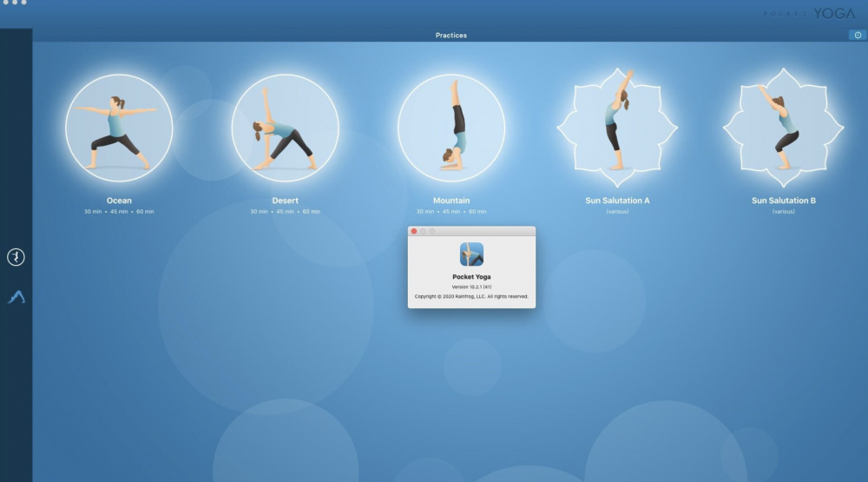The width and height of the screenshot is (868, 482).
Task: Click '(various)' under Sun Salutation B
Action: pyautogui.click(x=783, y=212)
